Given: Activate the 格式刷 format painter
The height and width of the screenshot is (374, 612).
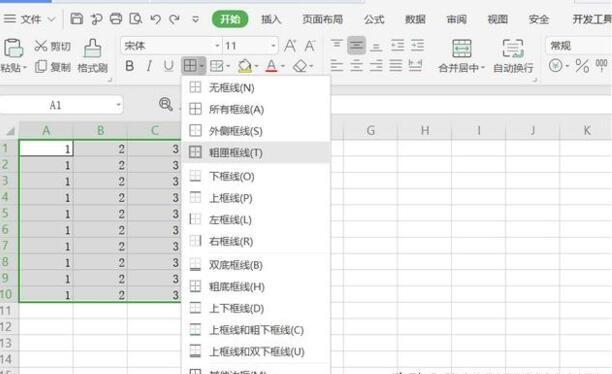Looking at the screenshot, I should 93,56.
